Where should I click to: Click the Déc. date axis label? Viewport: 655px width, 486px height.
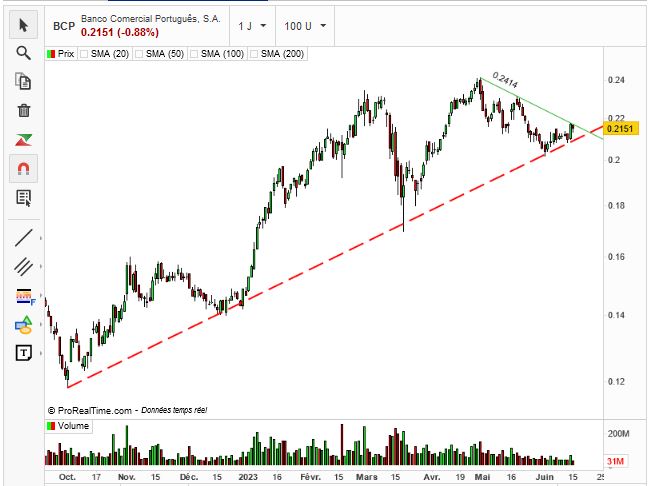189,477
